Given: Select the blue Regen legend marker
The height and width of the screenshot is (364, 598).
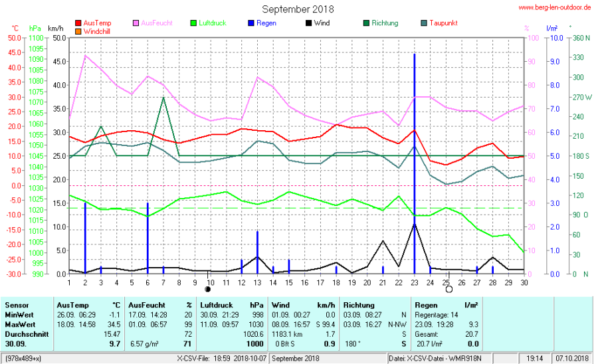Looking at the screenshot, I should [x=251, y=23].
